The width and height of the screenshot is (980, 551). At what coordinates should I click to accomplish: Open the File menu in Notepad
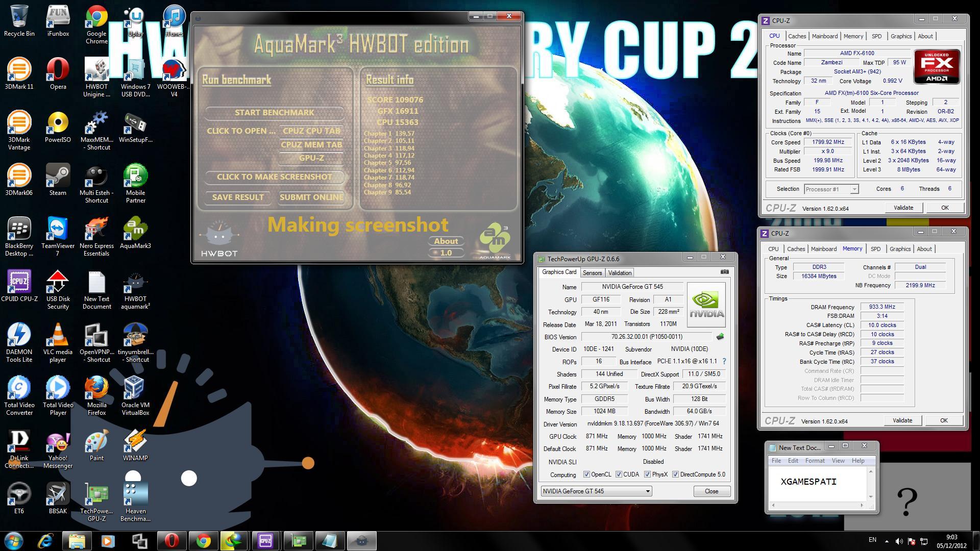coord(776,461)
